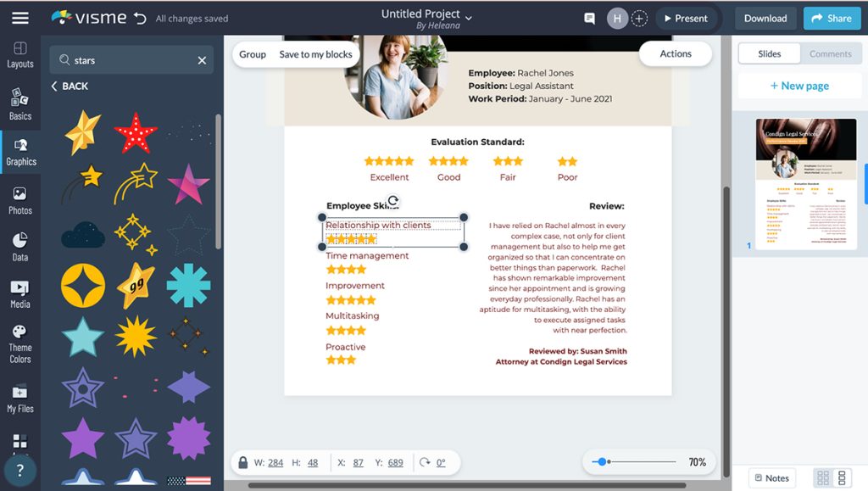
Task: Add a slide with the New page button
Action: tap(798, 85)
